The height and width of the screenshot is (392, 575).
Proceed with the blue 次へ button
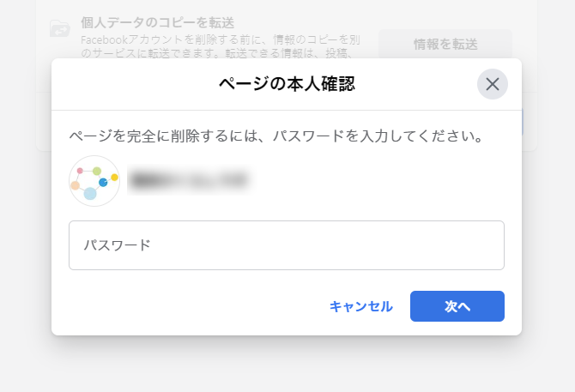[457, 306]
